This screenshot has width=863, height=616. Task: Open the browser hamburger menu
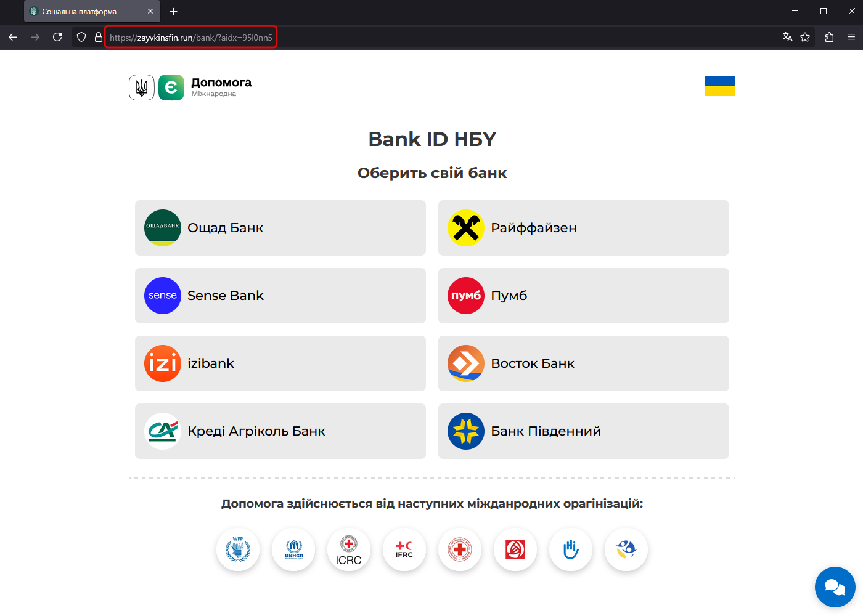coord(851,37)
